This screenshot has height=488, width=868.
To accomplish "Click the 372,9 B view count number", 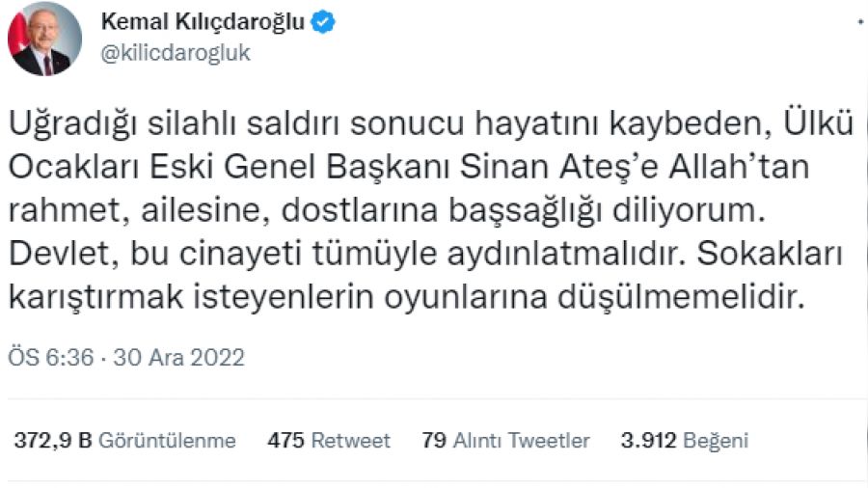I will click(x=52, y=441).
